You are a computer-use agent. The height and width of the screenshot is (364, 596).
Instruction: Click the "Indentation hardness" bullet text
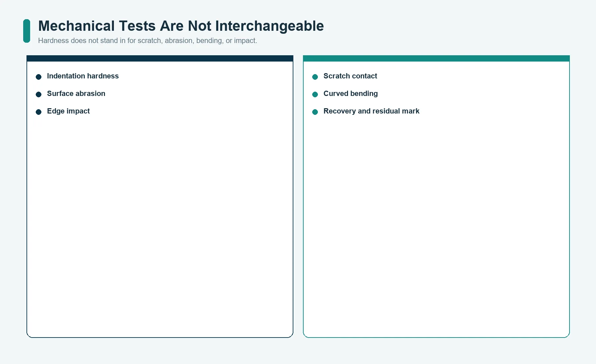(83, 76)
